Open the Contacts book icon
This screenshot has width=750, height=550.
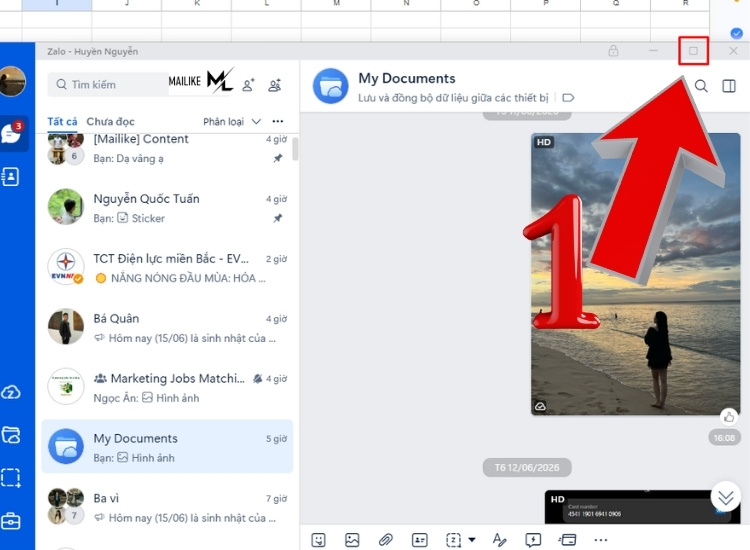(x=11, y=177)
